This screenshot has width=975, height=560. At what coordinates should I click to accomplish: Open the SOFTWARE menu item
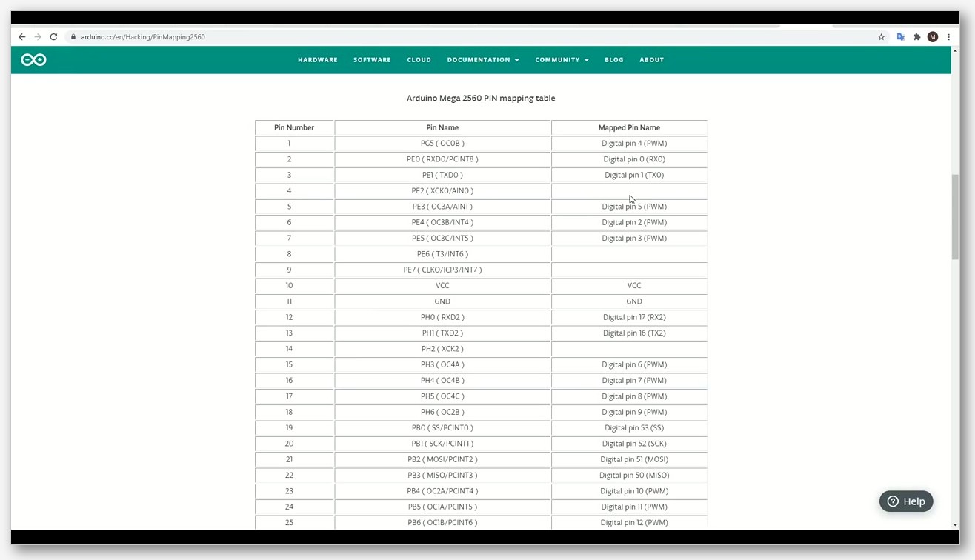pos(372,60)
